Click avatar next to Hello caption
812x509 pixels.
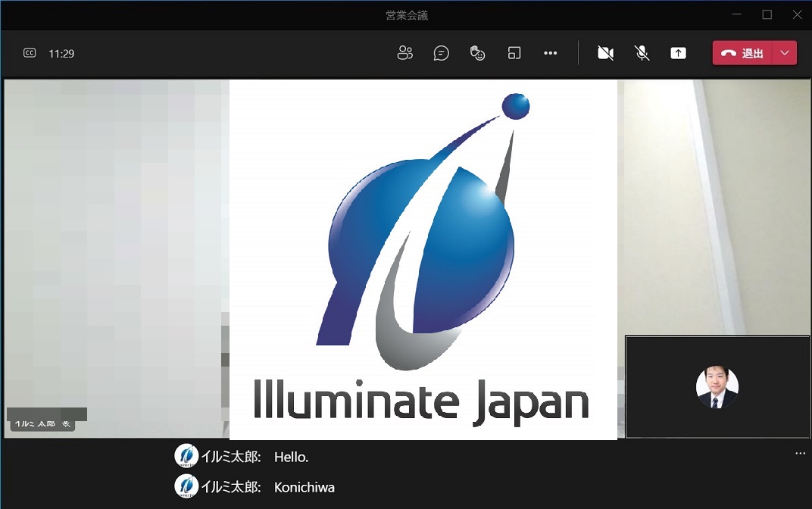coord(186,456)
